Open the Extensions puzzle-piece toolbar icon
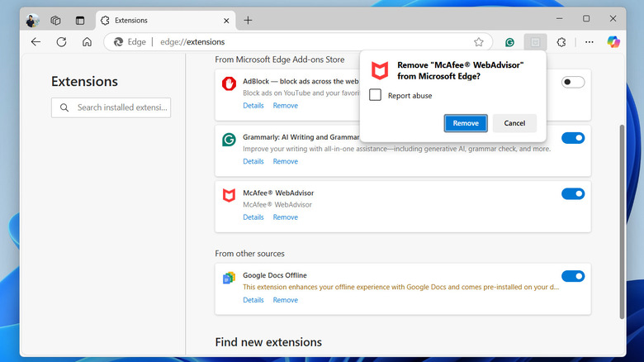644x362 pixels. pos(561,41)
